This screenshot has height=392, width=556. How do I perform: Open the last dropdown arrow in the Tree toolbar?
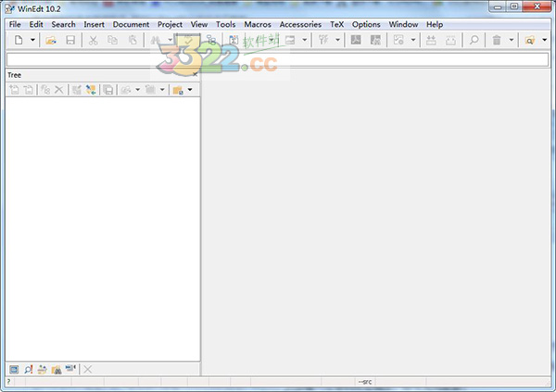click(190, 89)
